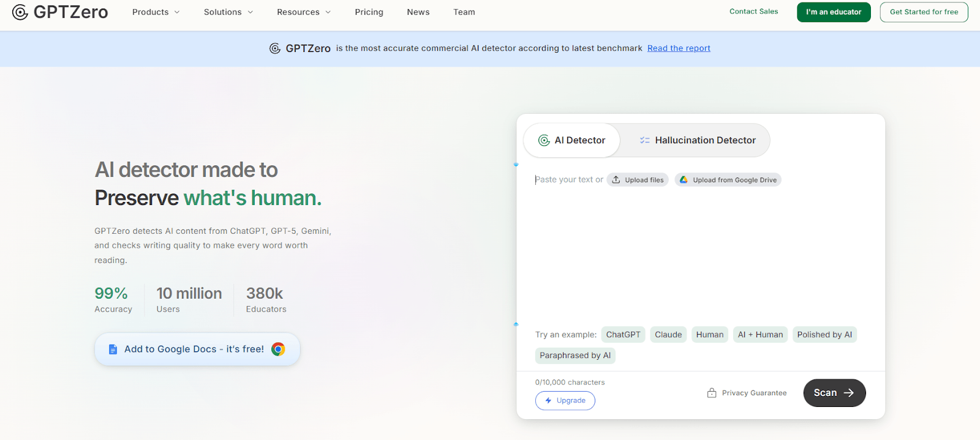Try the Human example
Screen dimensions: 980x440
point(710,335)
